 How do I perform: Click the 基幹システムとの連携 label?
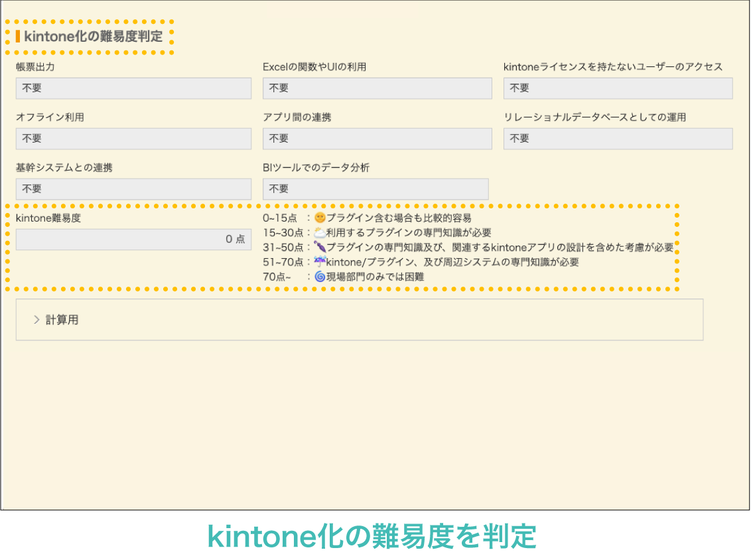pyautogui.click(x=64, y=167)
